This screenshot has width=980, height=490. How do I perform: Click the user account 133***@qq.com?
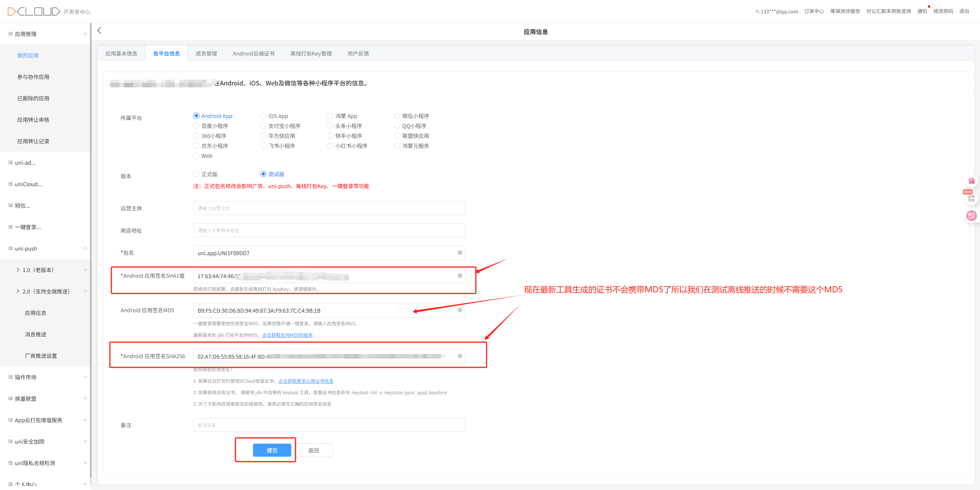pos(776,11)
